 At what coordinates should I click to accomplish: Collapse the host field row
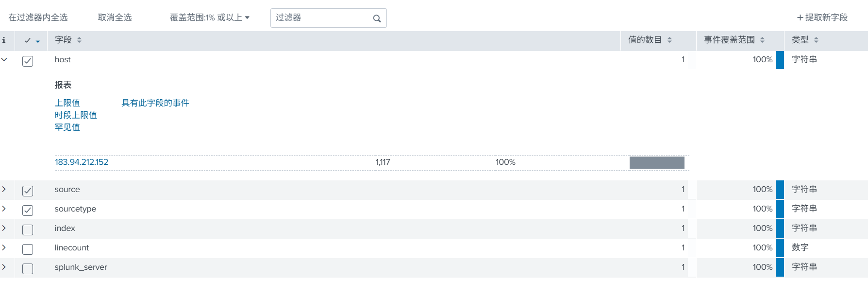tap(4, 59)
